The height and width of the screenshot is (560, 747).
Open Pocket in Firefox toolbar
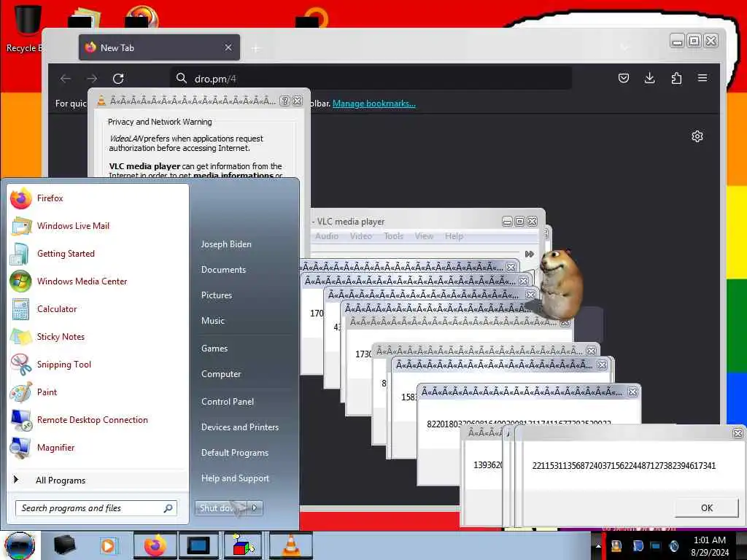[x=623, y=78]
